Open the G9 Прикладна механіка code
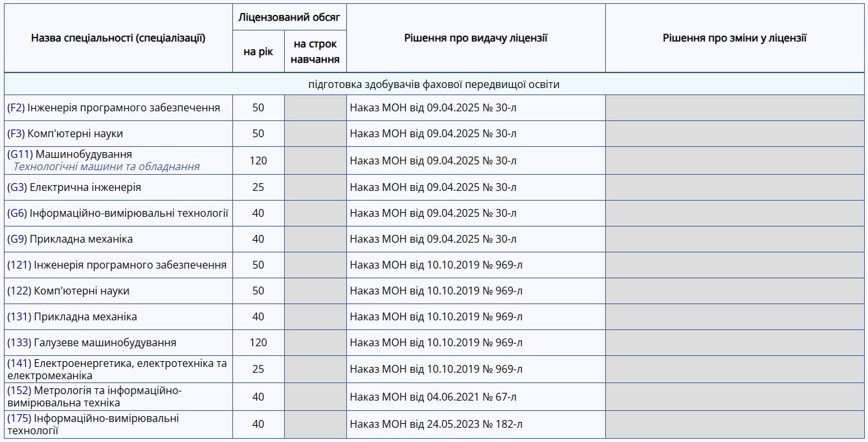 [x=17, y=239]
